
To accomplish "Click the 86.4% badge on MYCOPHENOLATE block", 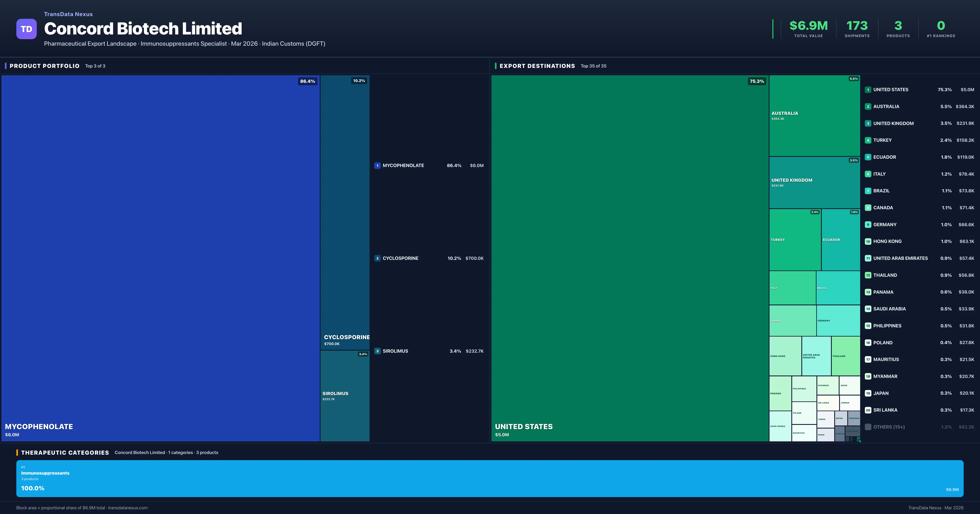I will tap(307, 81).
